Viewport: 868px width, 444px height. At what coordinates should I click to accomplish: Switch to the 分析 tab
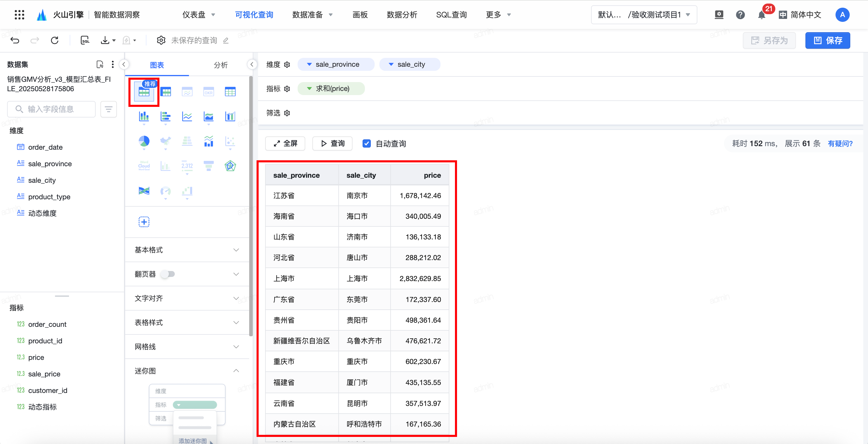[221, 65]
